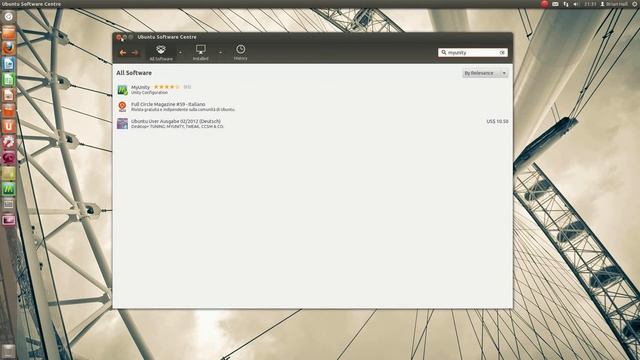Select the Ubuntu User Ausgabe cover thumbnail
Screen dimensions: 640x360
(x=122, y=123)
